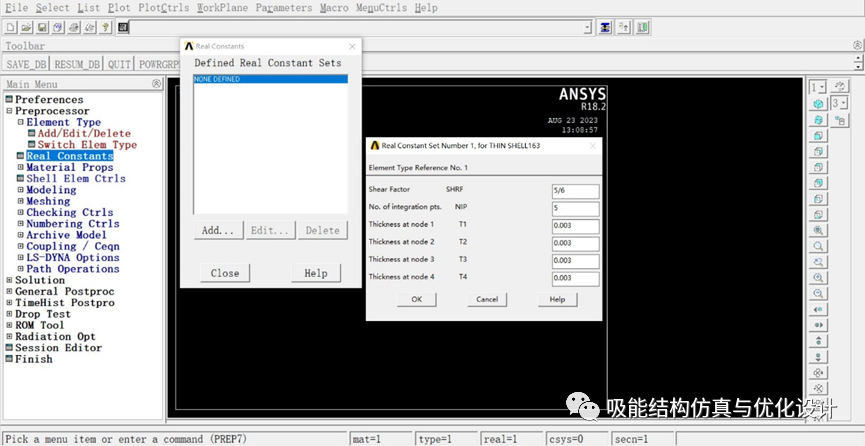Click the Save Analysis floppy disk icon
Screen dimensions: 865x446
tap(42, 27)
